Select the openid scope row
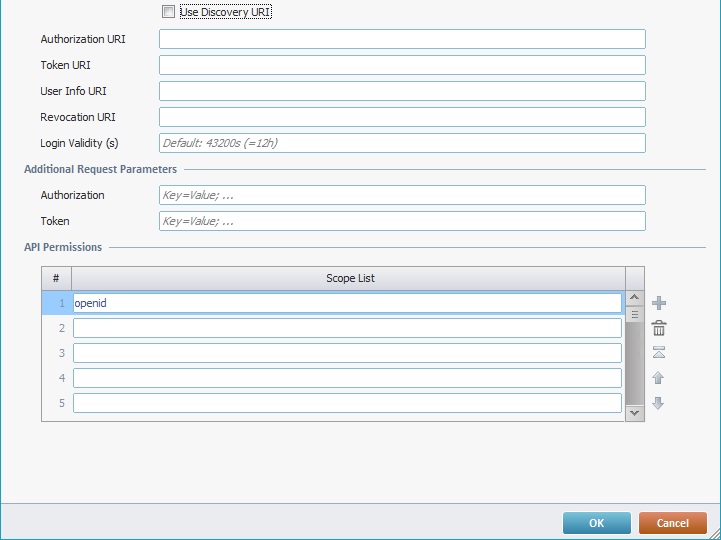Viewport: 721px width, 540px height. [346, 303]
